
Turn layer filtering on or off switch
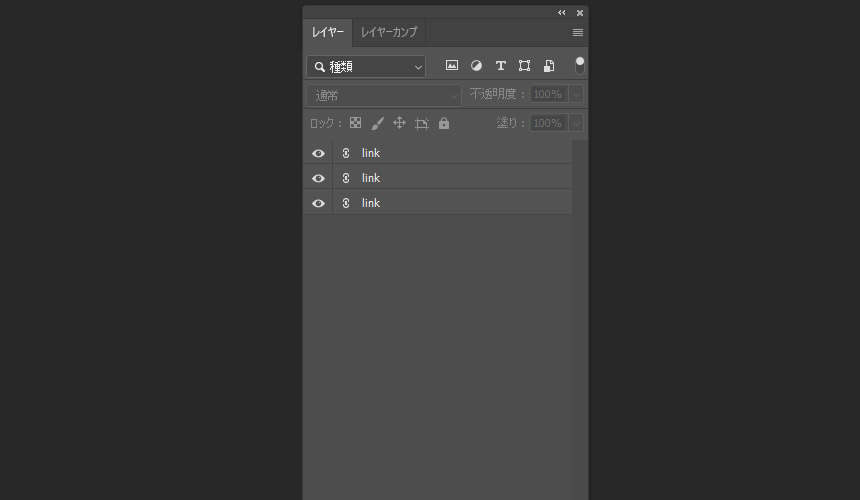579,65
